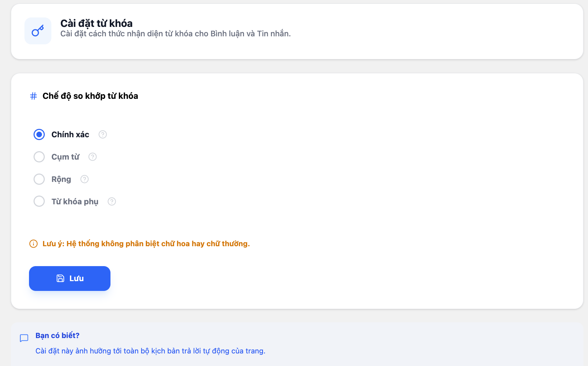Open help tooltip for Cụm từ
This screenshot has width=588, height=366.
click(x=93, y=157)
